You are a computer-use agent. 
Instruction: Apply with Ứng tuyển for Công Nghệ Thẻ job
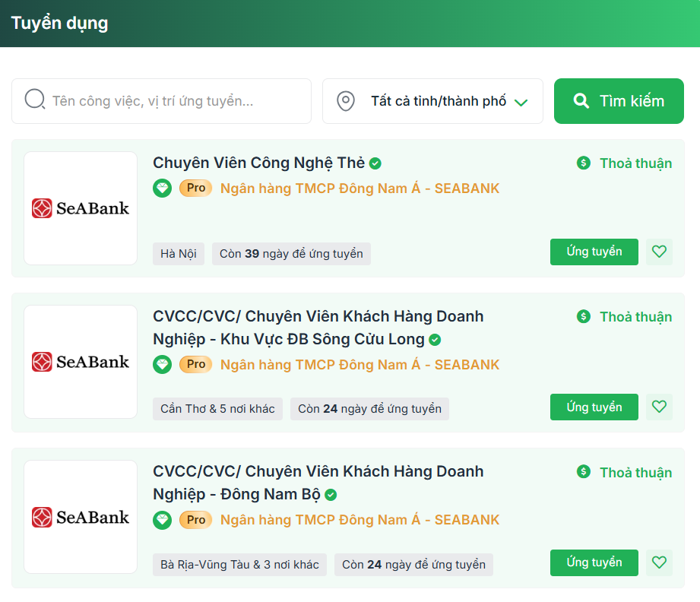tap(594, 252)
